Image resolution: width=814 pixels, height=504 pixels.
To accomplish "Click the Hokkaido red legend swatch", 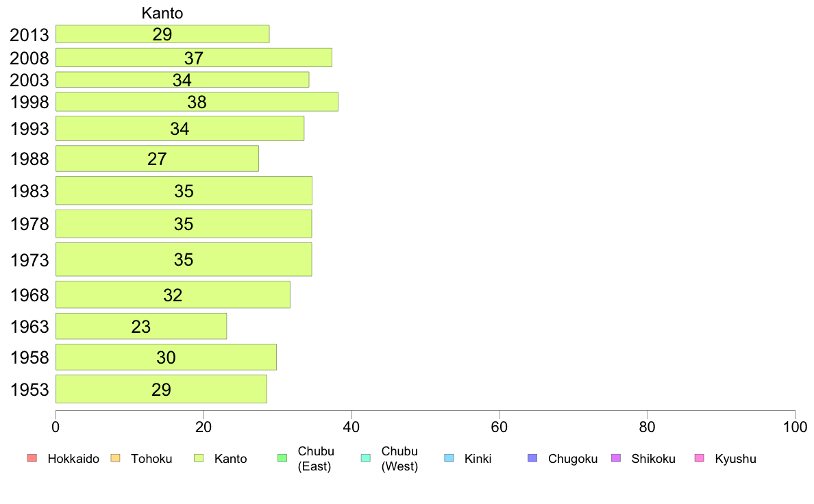I will point(32,458).
